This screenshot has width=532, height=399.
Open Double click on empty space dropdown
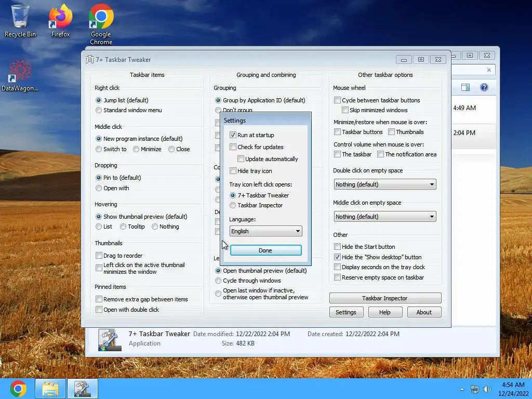[x=385, y=184]
